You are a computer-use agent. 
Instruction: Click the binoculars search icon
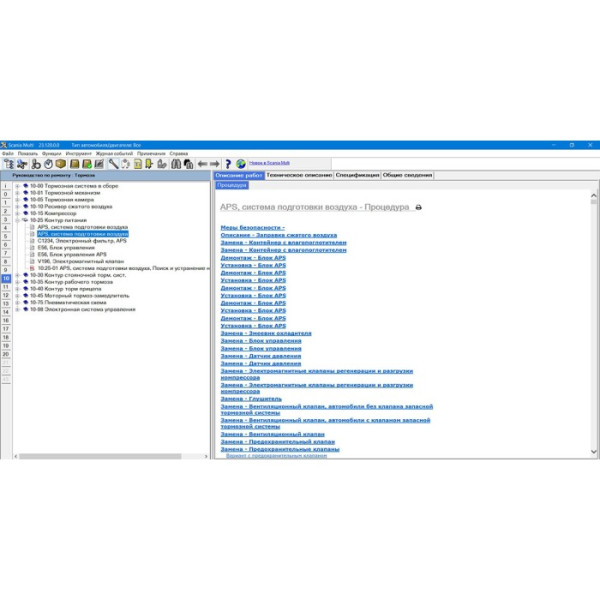click(176, 163)
